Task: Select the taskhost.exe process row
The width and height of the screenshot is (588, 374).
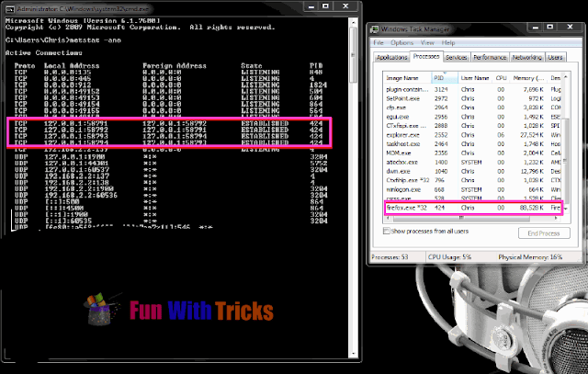Action: [x=473, y=144]
